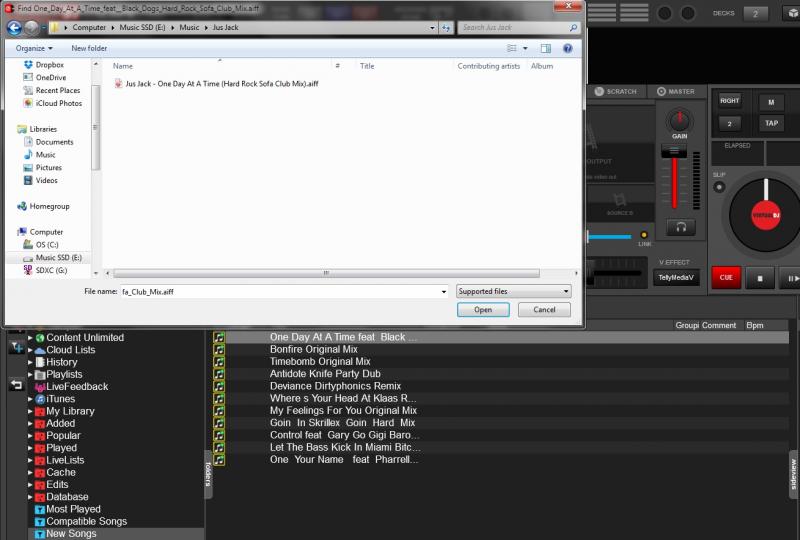The height and width of the screenshot is (540, 800).
Task: Expand the Playlists folder tree
Action: tap(31, 374)
